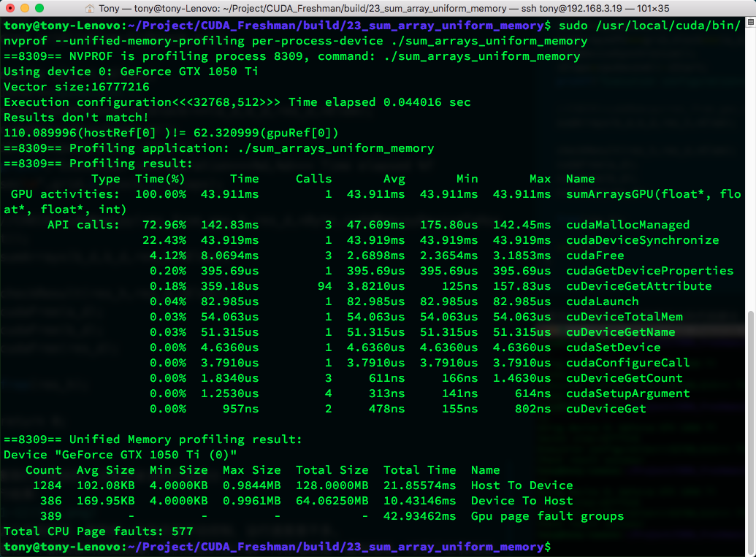
Task: Click the cudaGetDeviceProperties entry
Action: tap(649, 271)
